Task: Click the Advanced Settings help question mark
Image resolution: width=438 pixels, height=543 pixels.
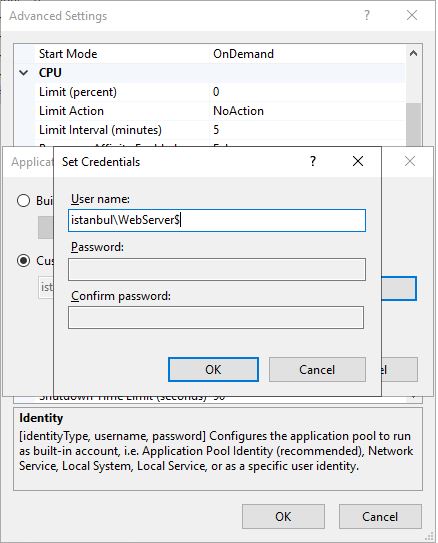Action: click(x=367, y=15)
